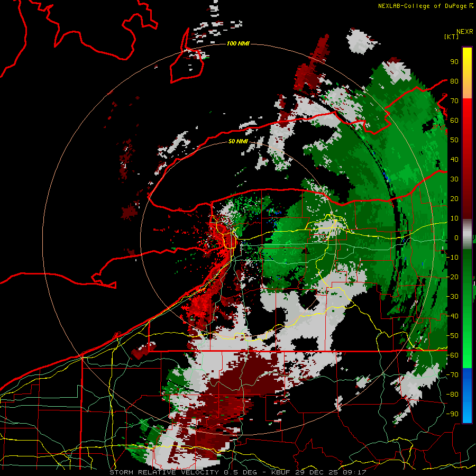Click the positive 20 scale label
The height and width of the screenshot is (476, 476).
[x=454, y=199]
